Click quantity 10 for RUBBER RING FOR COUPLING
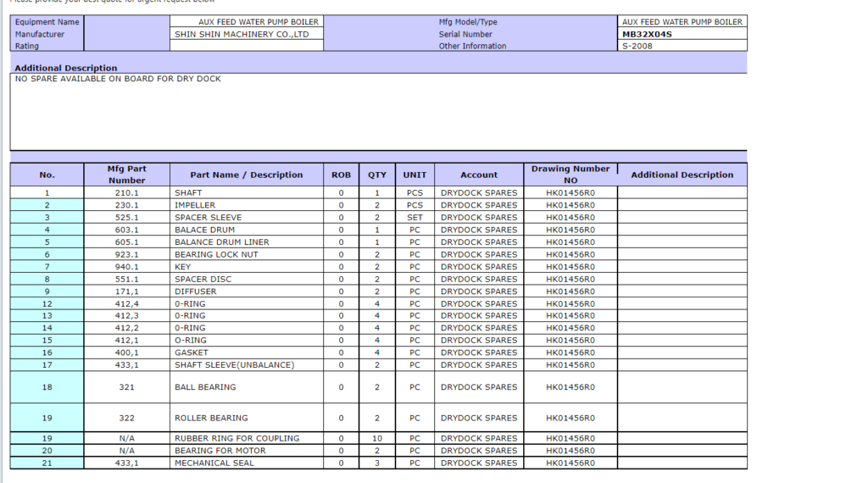This screenshot has height=483, width=868. click(x=376, y=439)
